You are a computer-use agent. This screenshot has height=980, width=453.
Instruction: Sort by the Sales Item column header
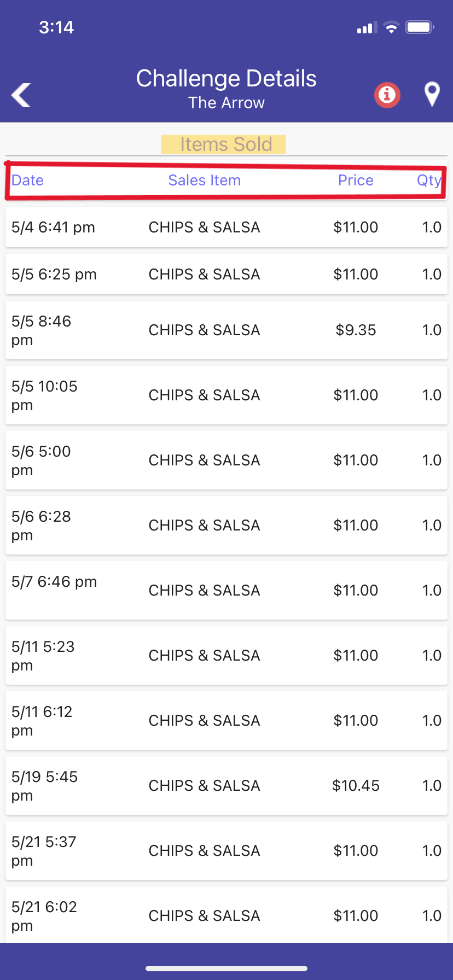(x=204, y=180)
